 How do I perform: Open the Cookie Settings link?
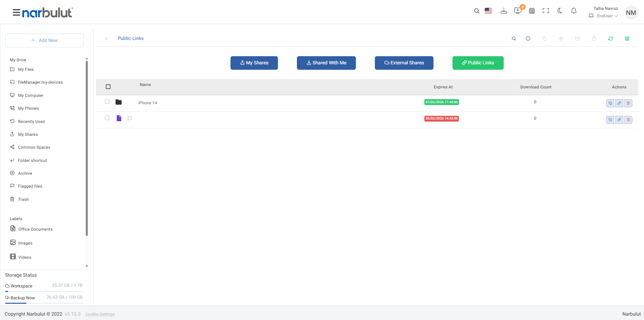tap(100, 314)
